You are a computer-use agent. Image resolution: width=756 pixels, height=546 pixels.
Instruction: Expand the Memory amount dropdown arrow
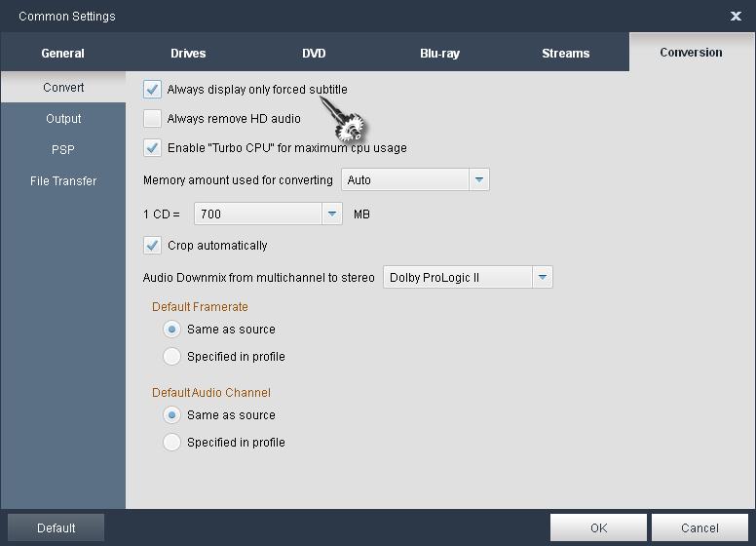(x=478, y=179)
